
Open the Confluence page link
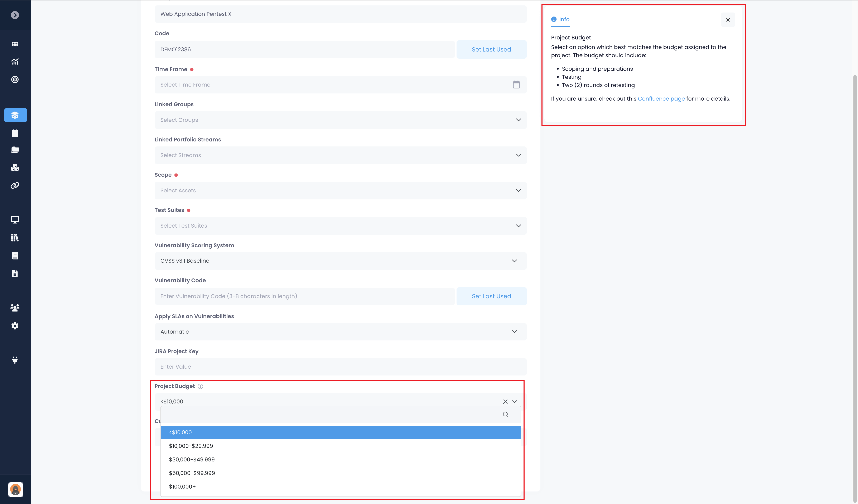click(661, 99)
